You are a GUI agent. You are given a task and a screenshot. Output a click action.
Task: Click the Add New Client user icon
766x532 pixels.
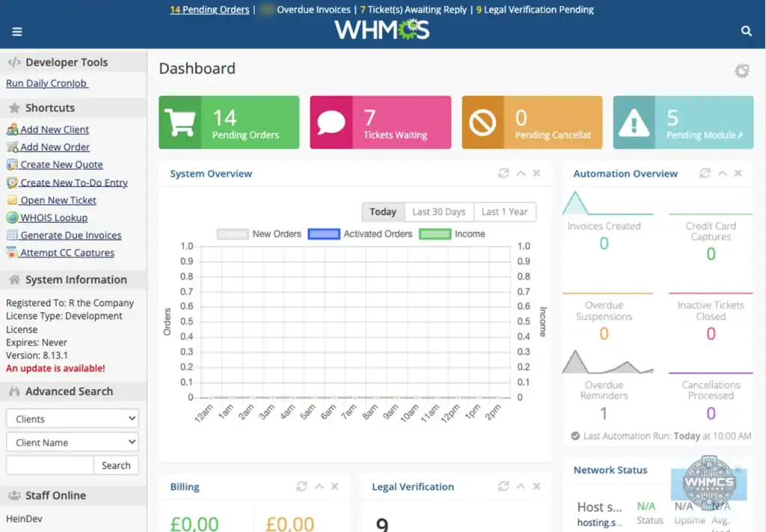[12, 129]
